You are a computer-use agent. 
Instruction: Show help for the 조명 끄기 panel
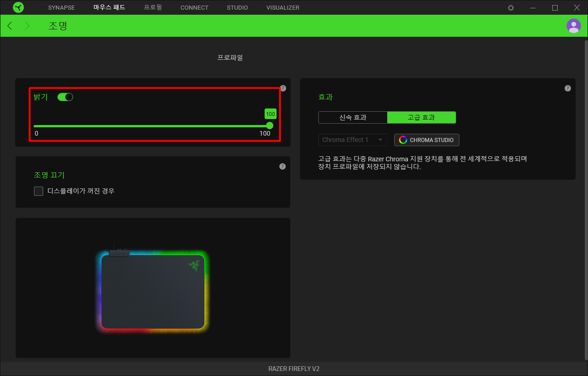click(283, 166)
